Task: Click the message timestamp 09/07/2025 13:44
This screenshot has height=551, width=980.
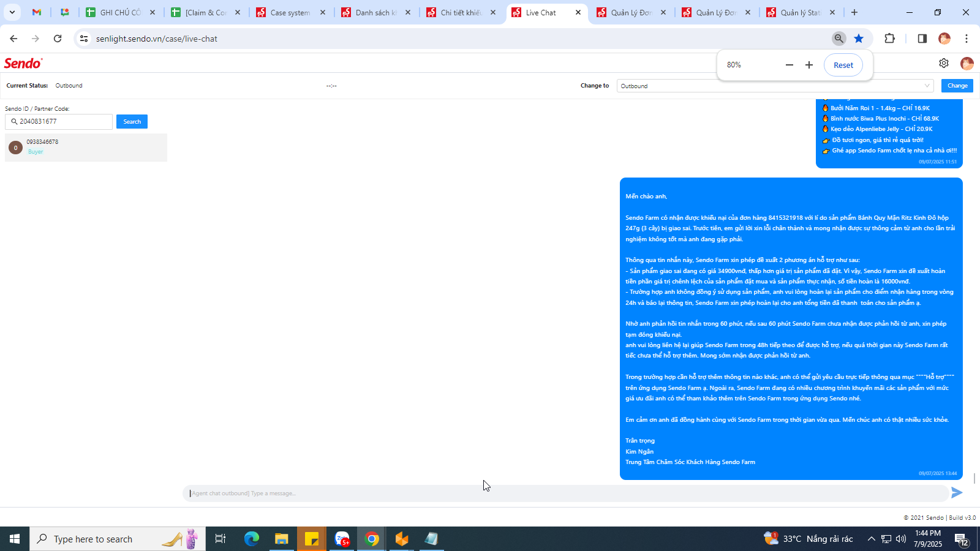Action: [x=938, y=473]
